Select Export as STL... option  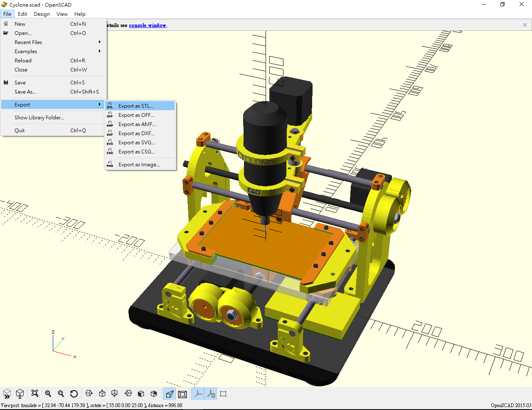(x=140, y=106)
